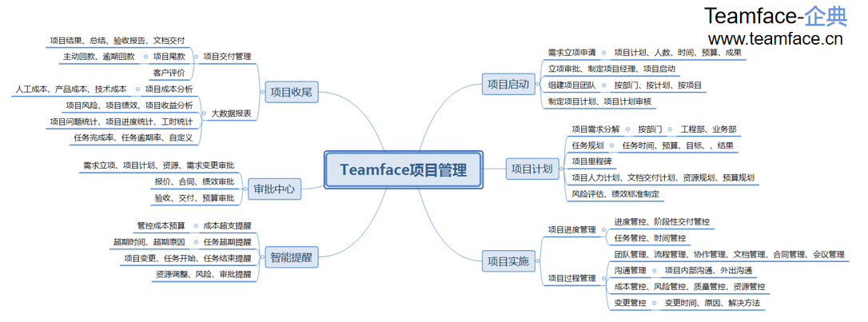Image resolution: width=868 pixels, height=322 pixels.
Task: Select 成本管控、风险管控、质量管控、资源管控 node
Action: coord(690,287)
